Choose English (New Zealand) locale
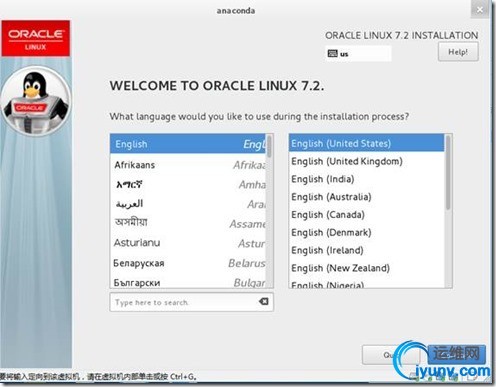The height and width of the screenshot is (387, 496). (367, 268)
